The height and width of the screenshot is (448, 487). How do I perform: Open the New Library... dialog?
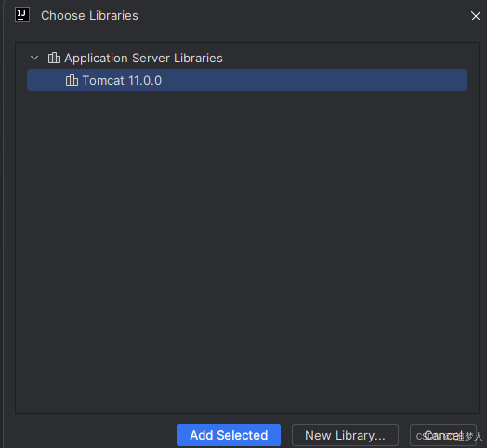(345, 435)
